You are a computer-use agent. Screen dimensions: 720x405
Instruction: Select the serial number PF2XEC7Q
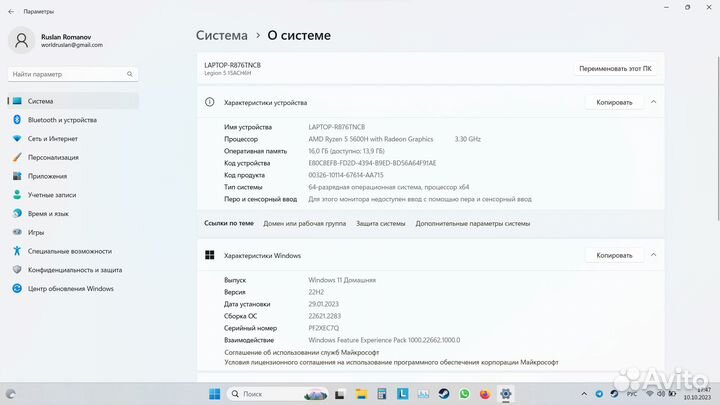324,328
